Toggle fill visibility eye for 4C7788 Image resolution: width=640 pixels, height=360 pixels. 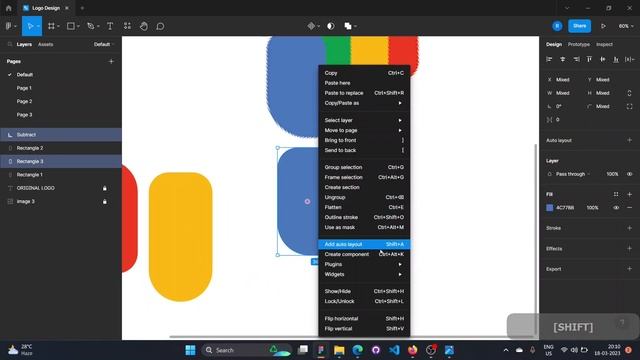[616, 208]
